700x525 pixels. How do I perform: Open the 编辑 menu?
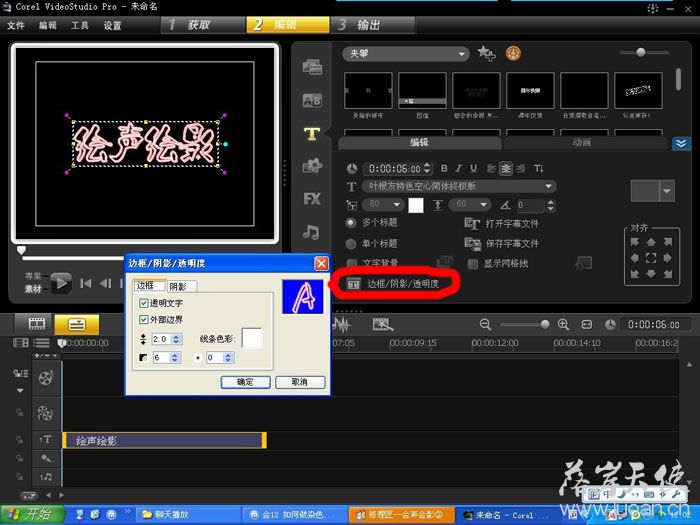click(x=48, y=25)
